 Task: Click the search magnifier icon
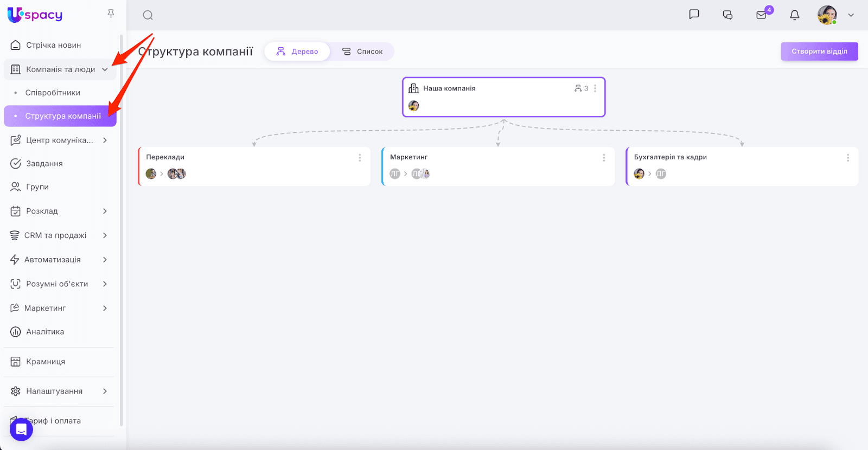point(148,15)
